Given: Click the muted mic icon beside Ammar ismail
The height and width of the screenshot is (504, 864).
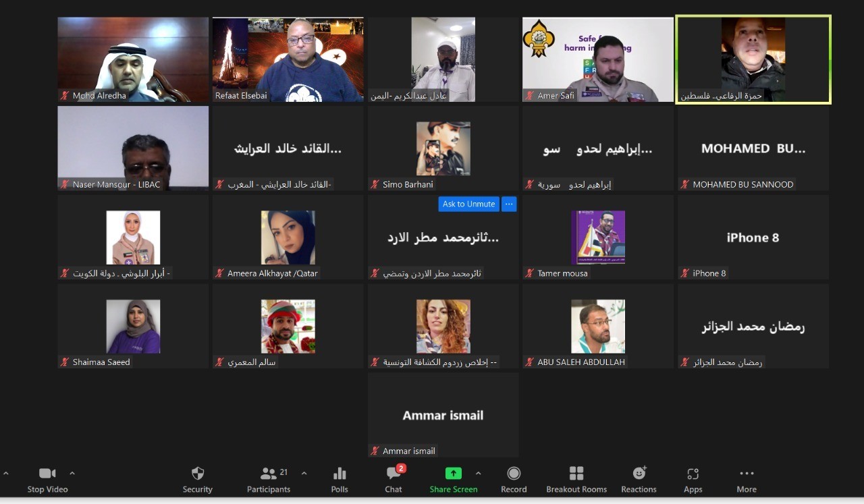Looking at the screenshot, I should (x=375, y=451).
